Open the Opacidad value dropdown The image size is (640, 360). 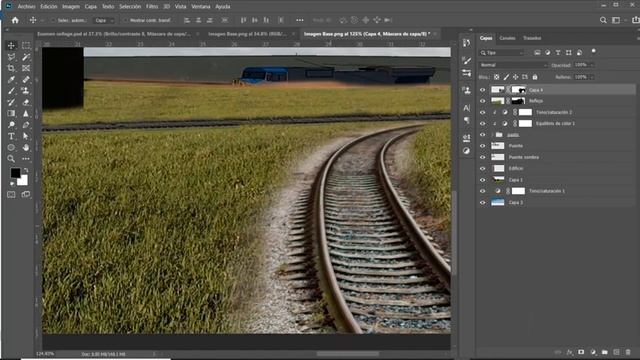[x=592, y=65]
